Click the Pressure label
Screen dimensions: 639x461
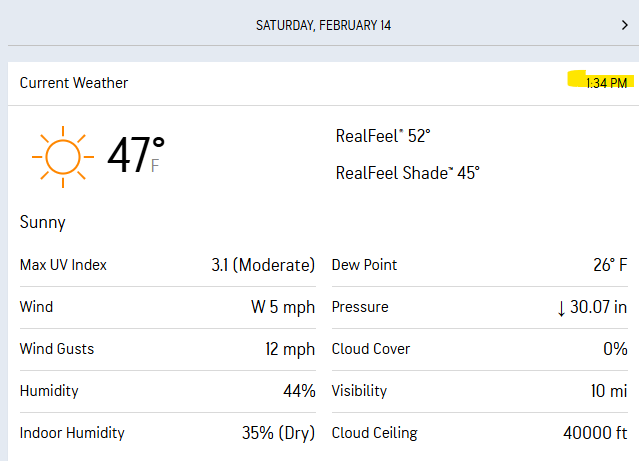pyautogui.click(x=359, y=307)
